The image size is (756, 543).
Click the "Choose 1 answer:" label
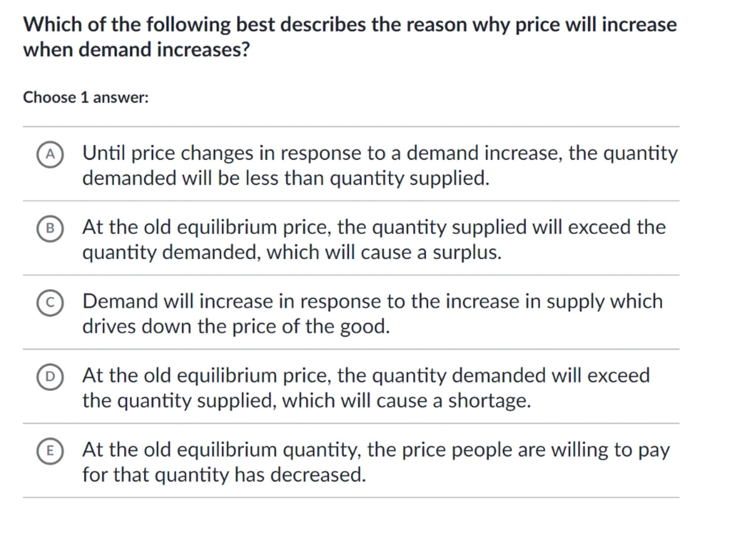86,98
